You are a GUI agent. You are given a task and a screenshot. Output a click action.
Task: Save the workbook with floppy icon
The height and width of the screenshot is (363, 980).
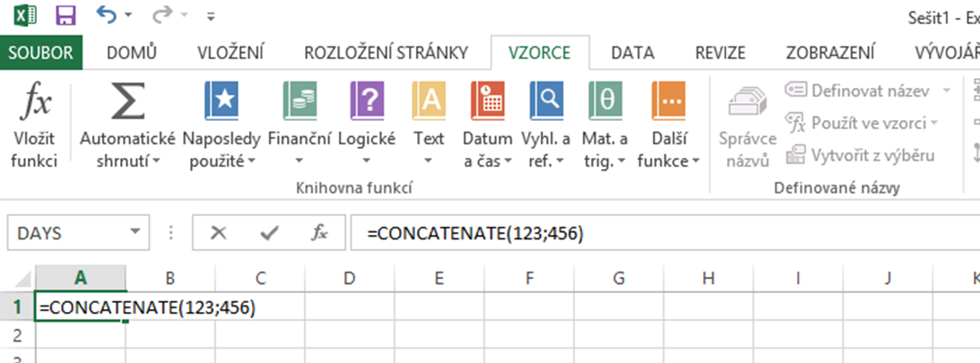(65, 15)
